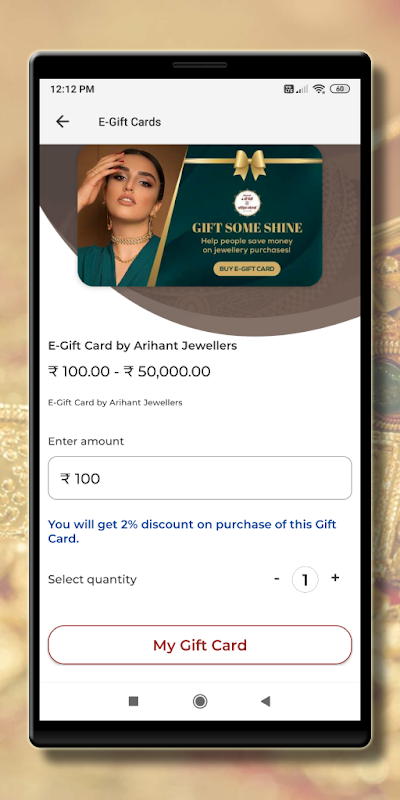Tap the quantity value circle
The image size is (400, 800).
[305, 580]
